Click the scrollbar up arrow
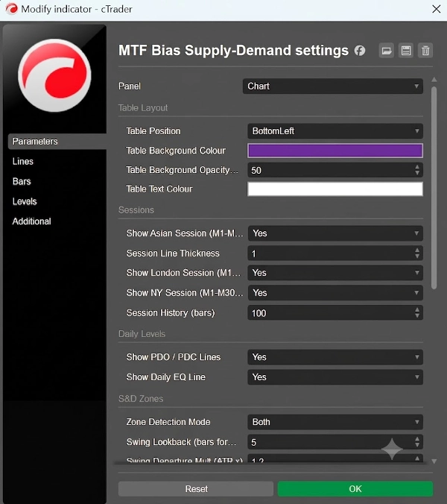Viewport: 447px width, 504px height. tap(434, 79)
